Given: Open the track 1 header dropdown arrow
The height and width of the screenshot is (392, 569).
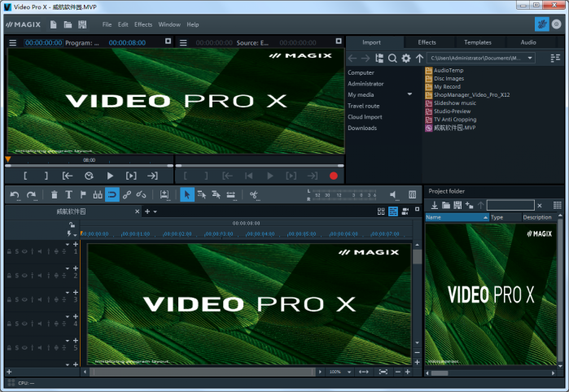Looking at the screenshot, I should pos(68,245).
